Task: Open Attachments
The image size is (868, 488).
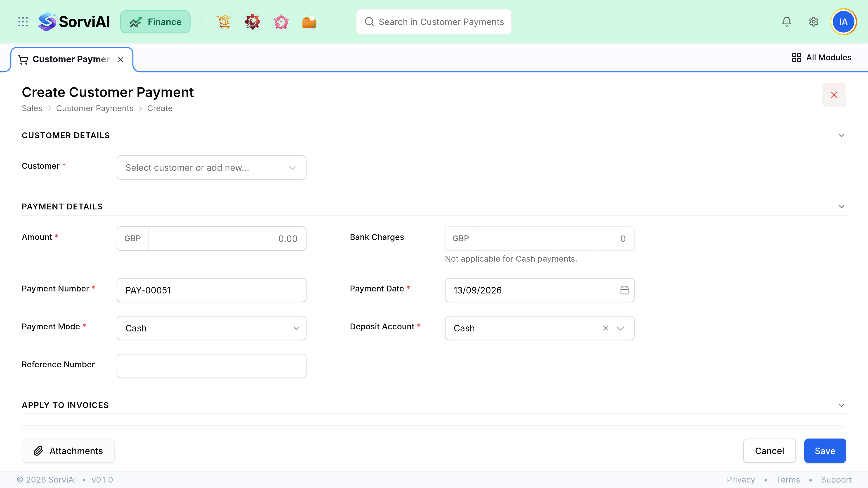Action: (68, 451)
